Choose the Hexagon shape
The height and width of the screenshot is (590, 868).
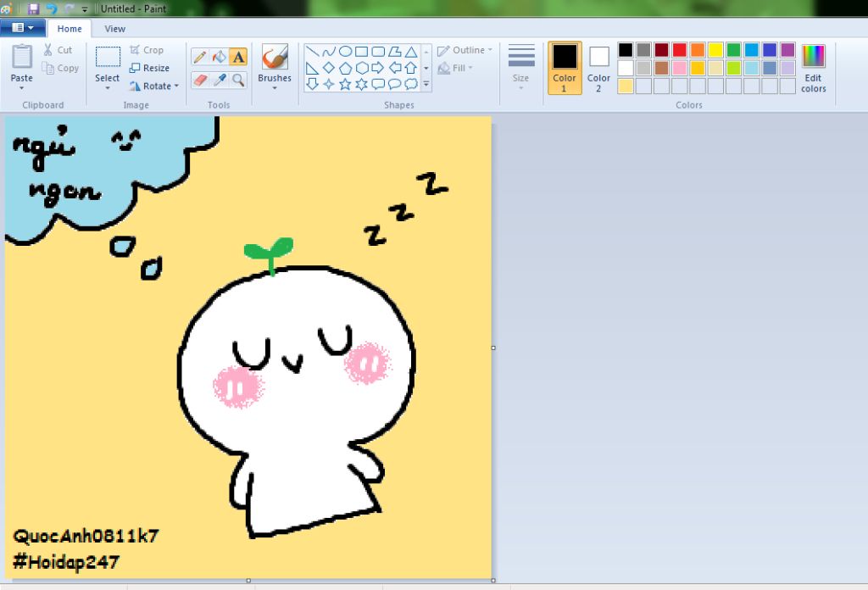click(361, 68)
